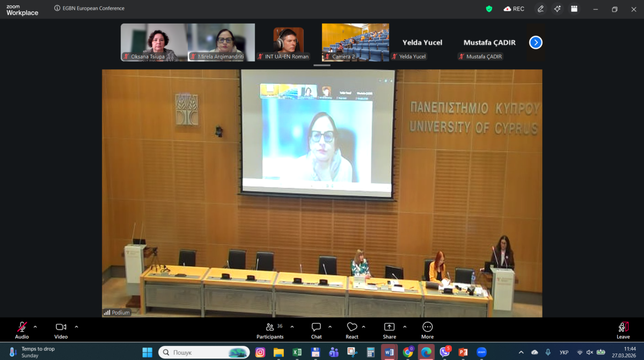Open the Chat panel
Screen dimensions: 644x360
coord(316,329)
